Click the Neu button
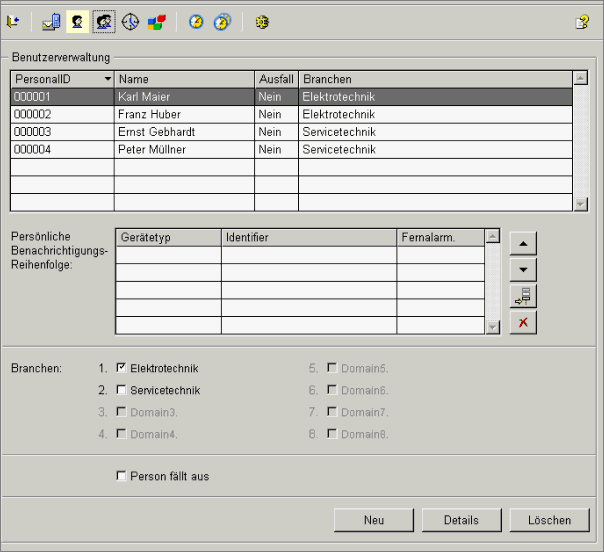This screenshot has width=604, height=552. pos(374,520)
